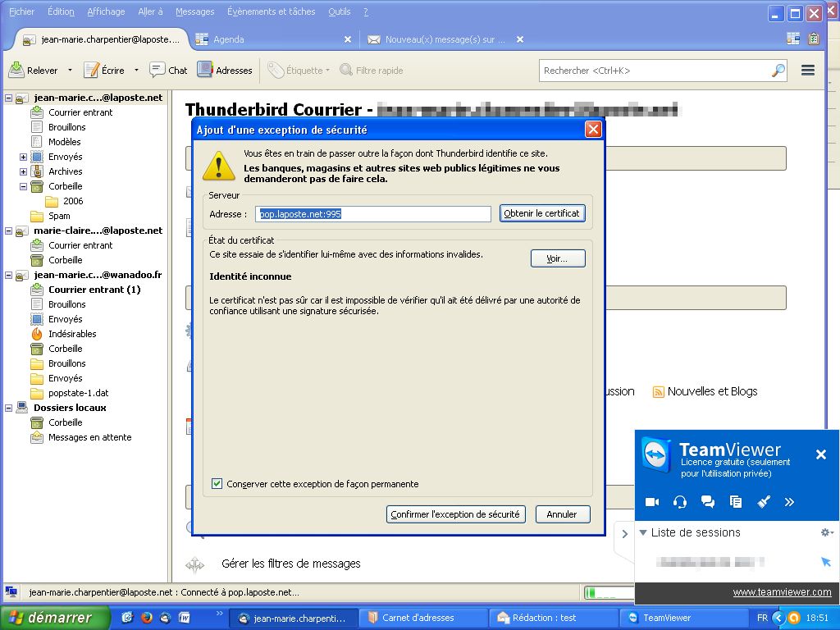Open the Édition menu

[61, 11]
